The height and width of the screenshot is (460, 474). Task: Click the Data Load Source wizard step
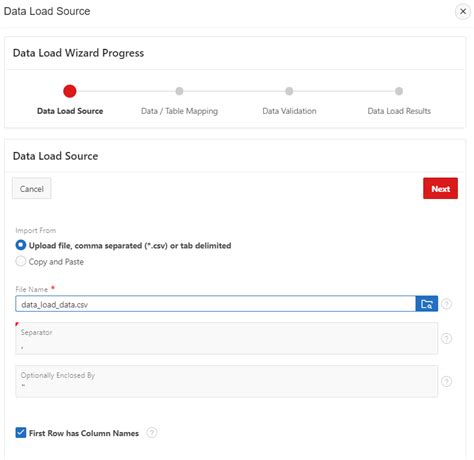click(x=70, y=100)
